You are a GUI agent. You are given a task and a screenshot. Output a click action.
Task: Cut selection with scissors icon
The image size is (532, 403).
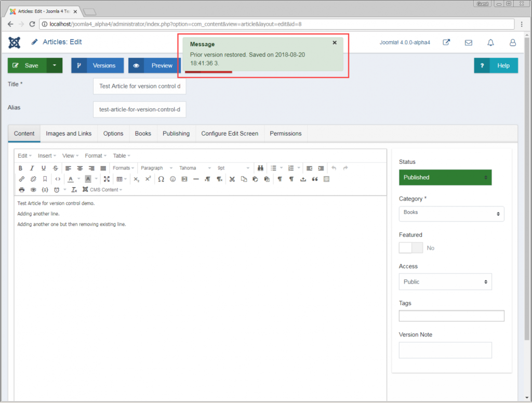pos(232,179)
